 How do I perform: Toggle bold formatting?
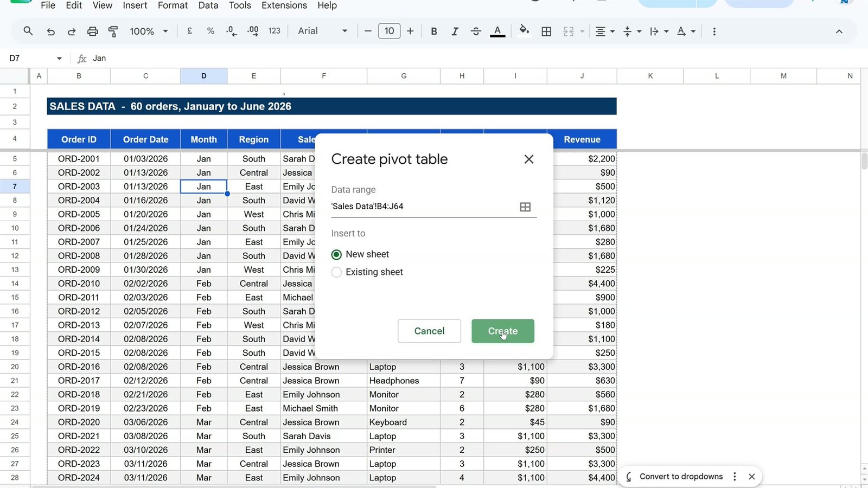(x=434, y=31)
